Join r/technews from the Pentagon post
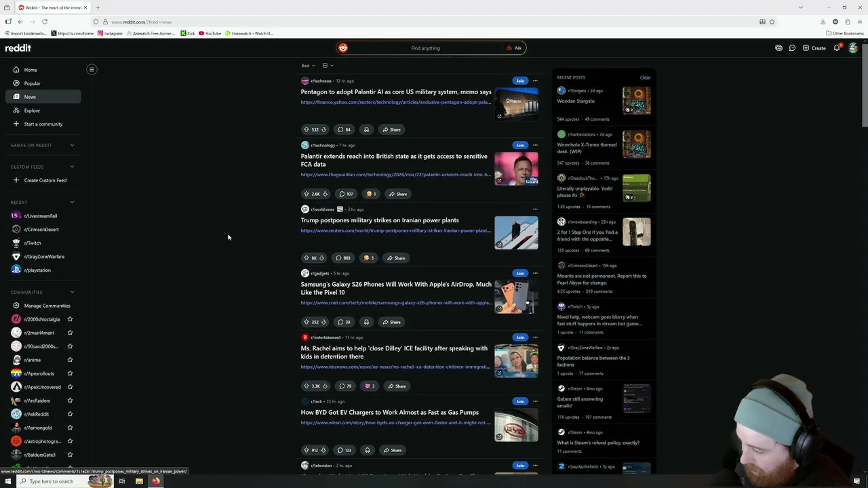Screen dimensions: 868x488 520,81
